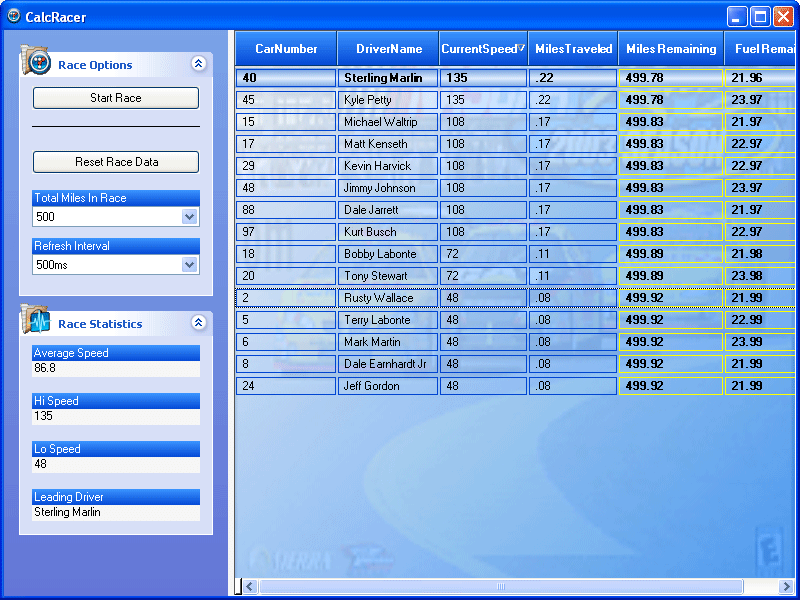Viewport: 800px width, 600px height.
Task: Click the right scroll arrow
Action: tap(787, 587)
